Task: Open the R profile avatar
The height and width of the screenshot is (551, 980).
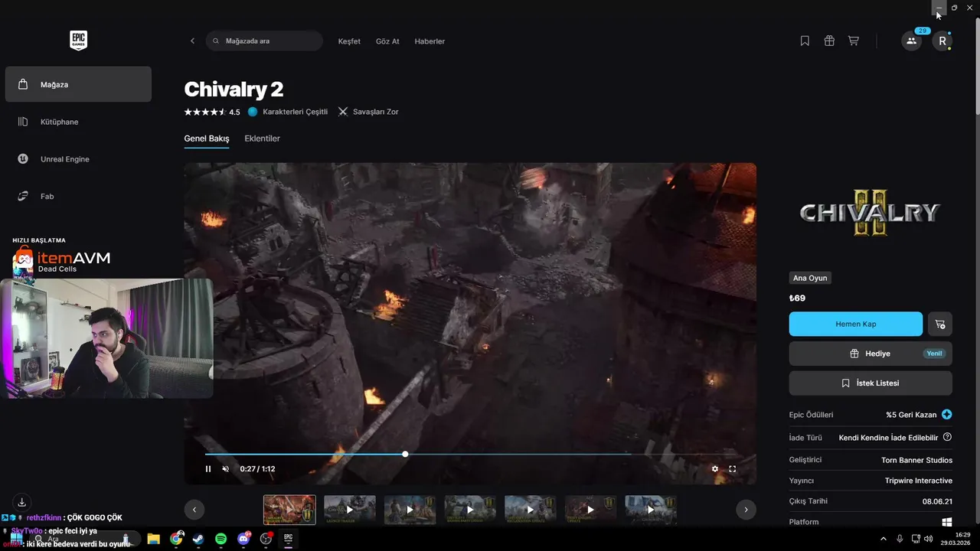Action: click(942, 41)
